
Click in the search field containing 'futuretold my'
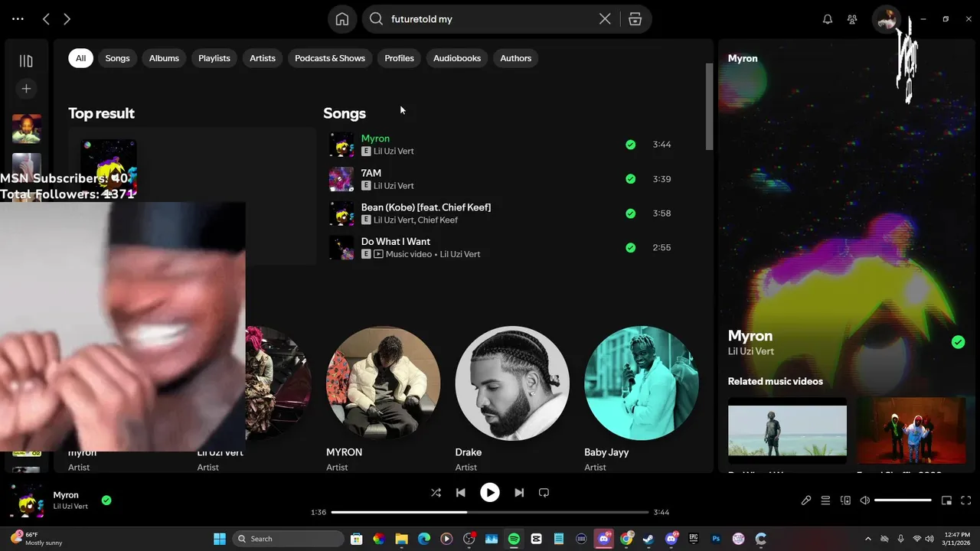pos(490,19)
